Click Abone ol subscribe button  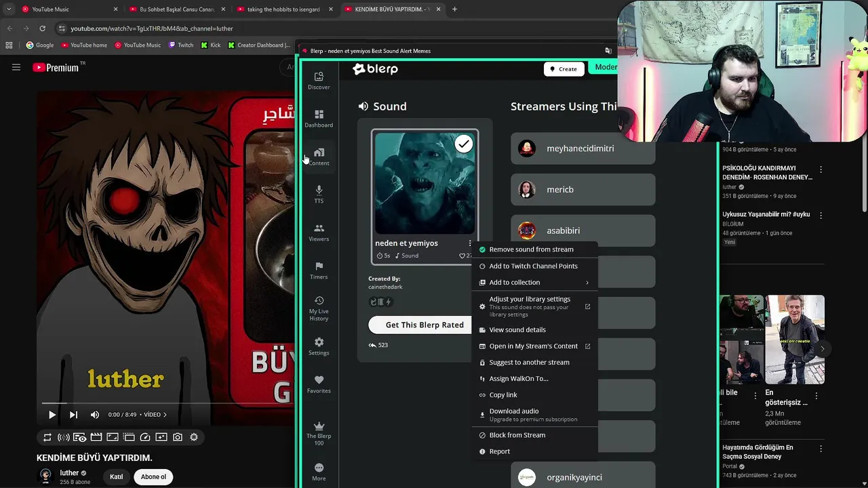153,476
